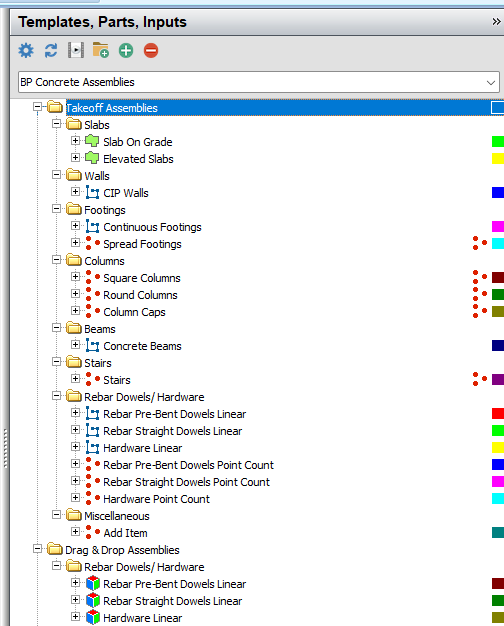The height and width of the screenshot is (626, 504).
Task: Select the Add Item row
Action: pos(125,533)
